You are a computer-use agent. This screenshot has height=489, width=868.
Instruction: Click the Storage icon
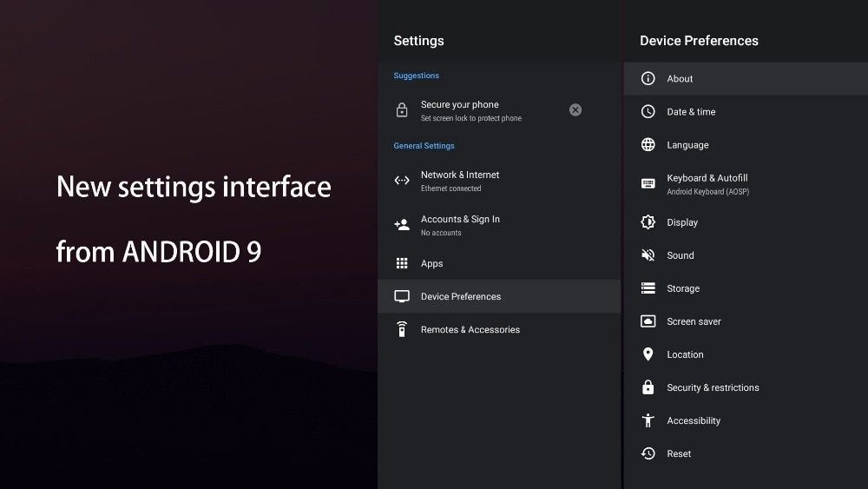[648, 288]
